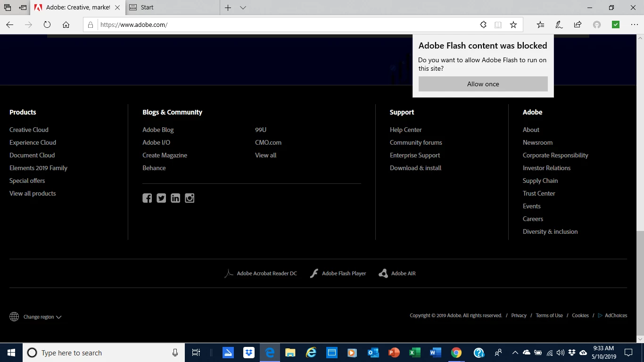Open Outlook from taskbar
This screenshot has width=644, height=362.
pyautogui.click(x=373, y=353)
